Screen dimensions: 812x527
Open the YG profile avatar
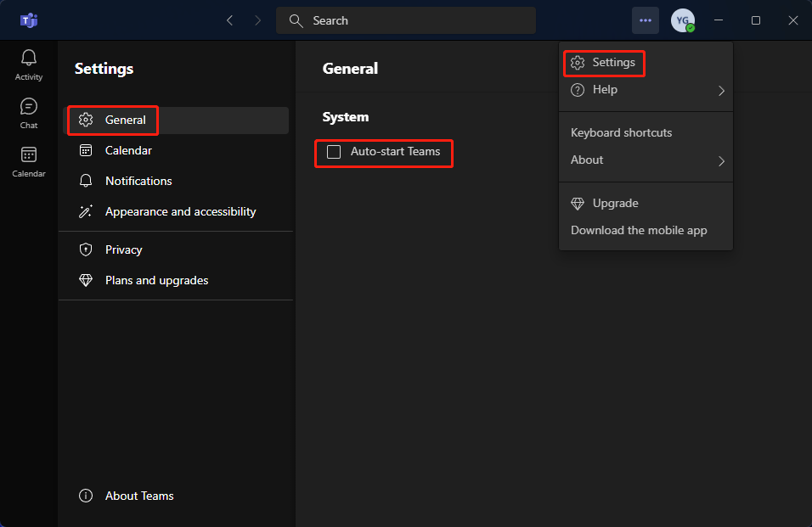pyautogui.click(x=683, y=20)
